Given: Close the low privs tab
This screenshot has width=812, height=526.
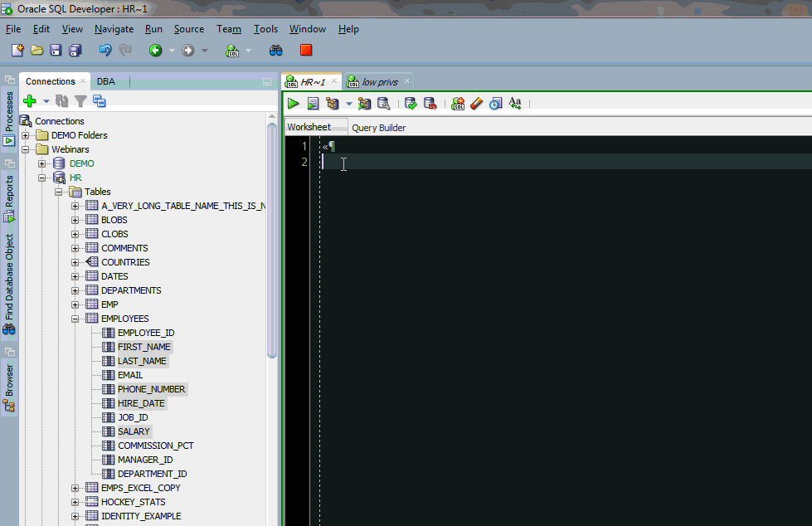Looking at the screenshot, I should pos(407,80).
